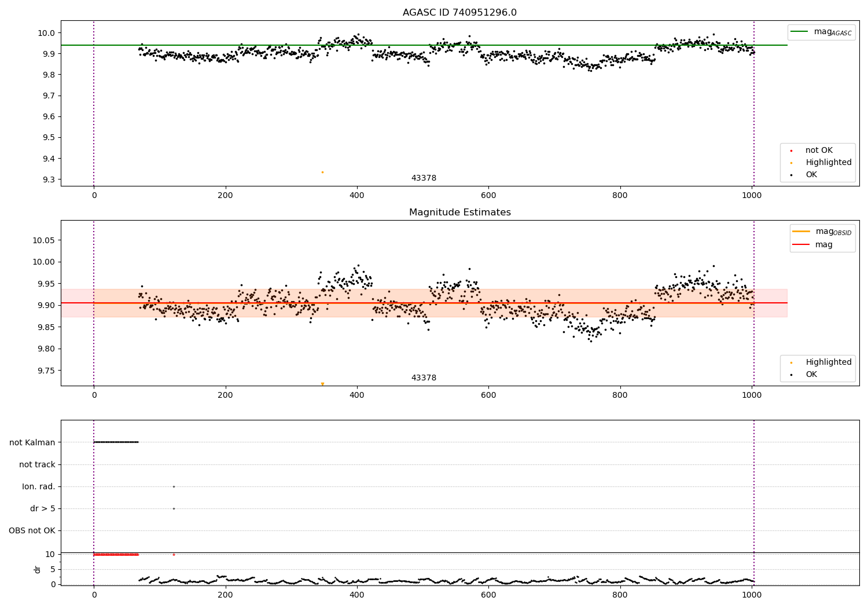Viewport: 868px width, 608px height.
Task: Select the mag OBSID legend entry
Action: (x=822, y=232)
